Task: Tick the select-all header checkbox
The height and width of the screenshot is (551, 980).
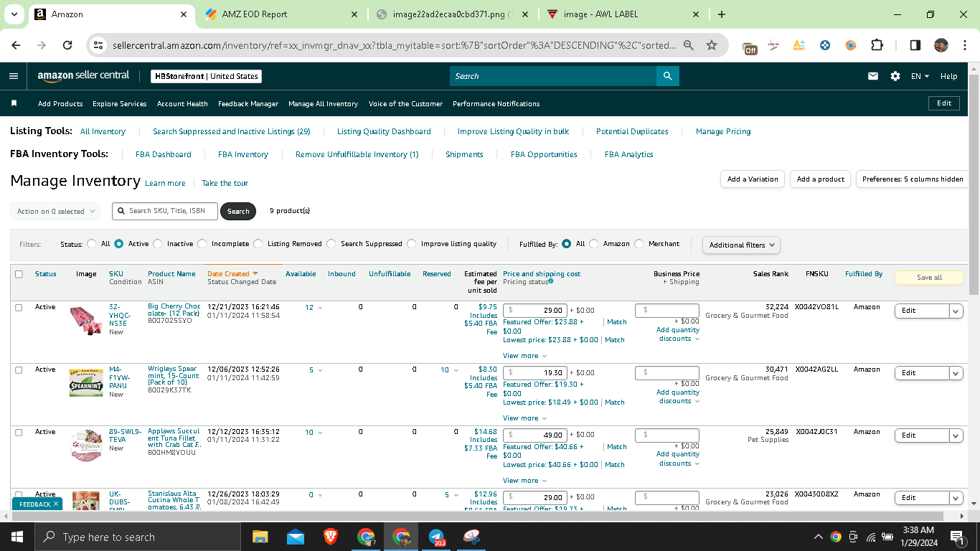Action: point(19,274)
